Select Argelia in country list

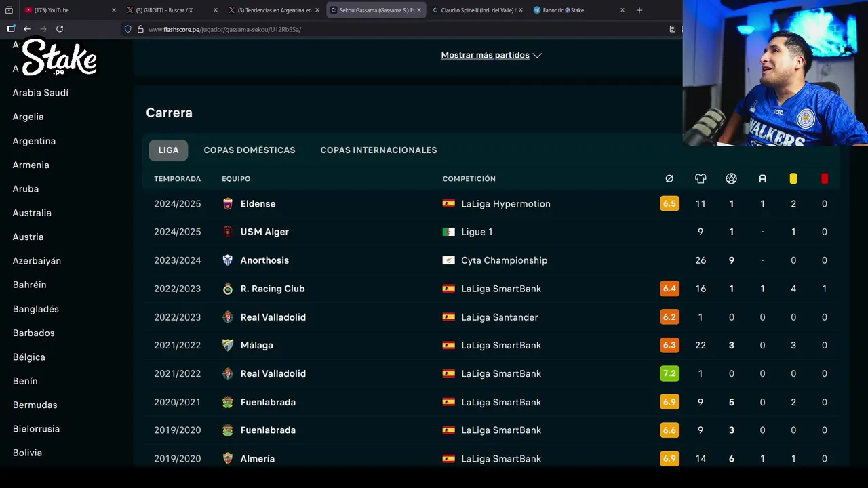point(28,117)
